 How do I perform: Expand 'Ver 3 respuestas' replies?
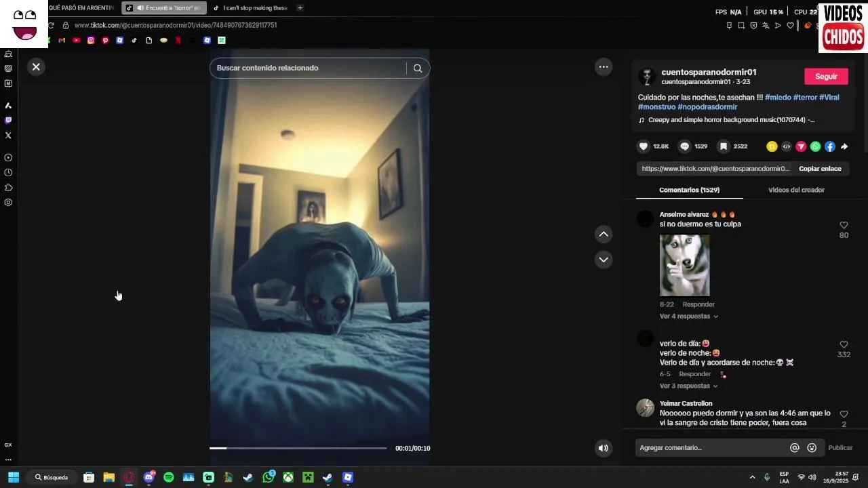(688, 386)
